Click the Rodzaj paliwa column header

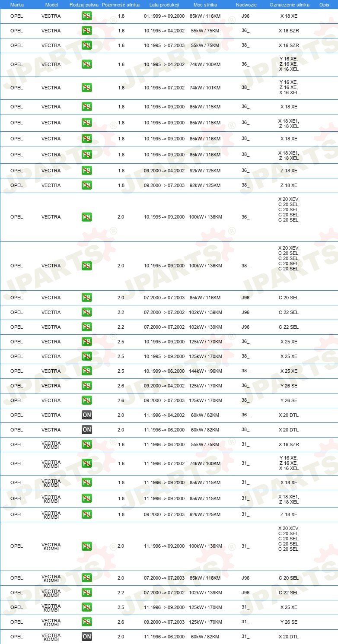pos(84,4)
